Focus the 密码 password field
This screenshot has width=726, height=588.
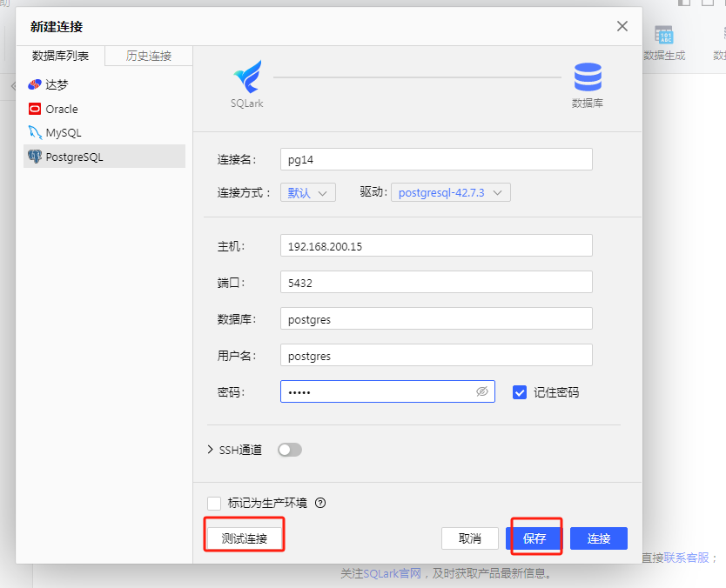pos(387,391)
